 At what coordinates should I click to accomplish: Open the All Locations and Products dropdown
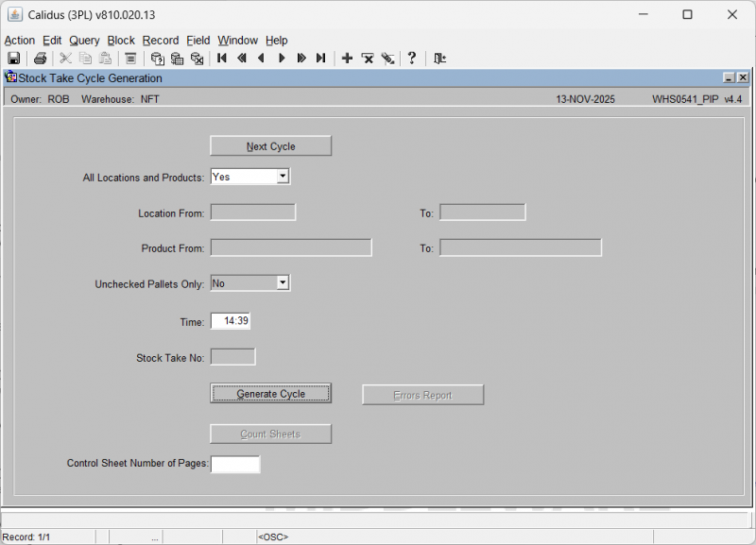point(283,177)
